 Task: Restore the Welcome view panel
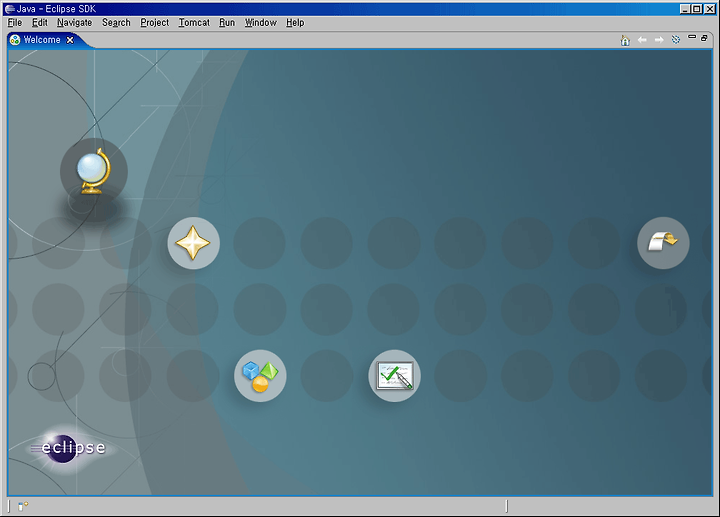[704, 38]
